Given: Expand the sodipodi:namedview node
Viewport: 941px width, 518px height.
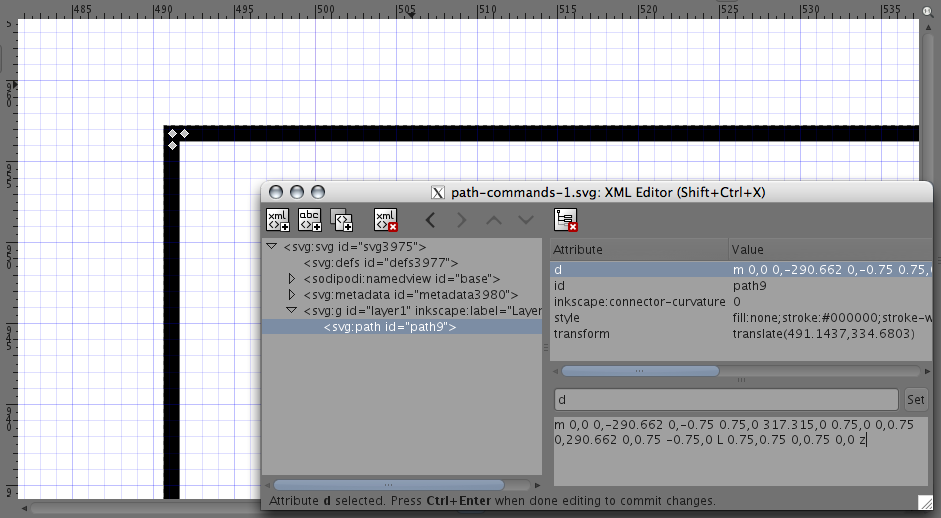Looking at the screenshot, I should (292, 279).
